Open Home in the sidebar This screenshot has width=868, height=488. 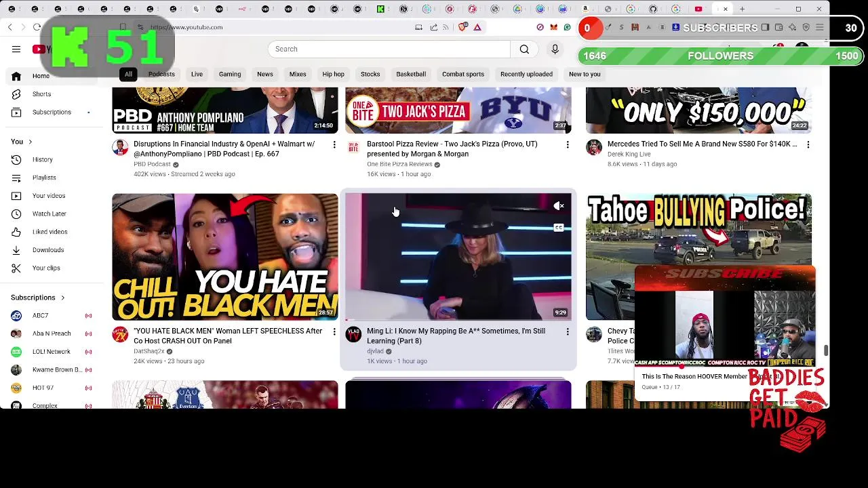41,76
